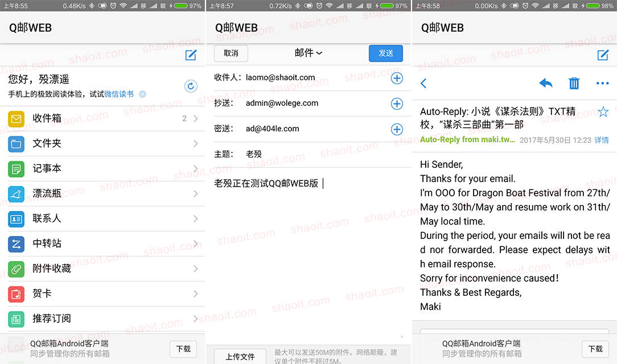Open the 中转站 transfer station icon
617x364 pixels.
[16, 244]
